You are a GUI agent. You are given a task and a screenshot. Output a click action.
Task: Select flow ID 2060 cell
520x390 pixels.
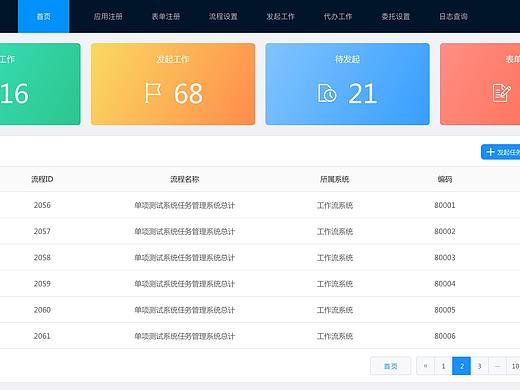pos(42,310)
